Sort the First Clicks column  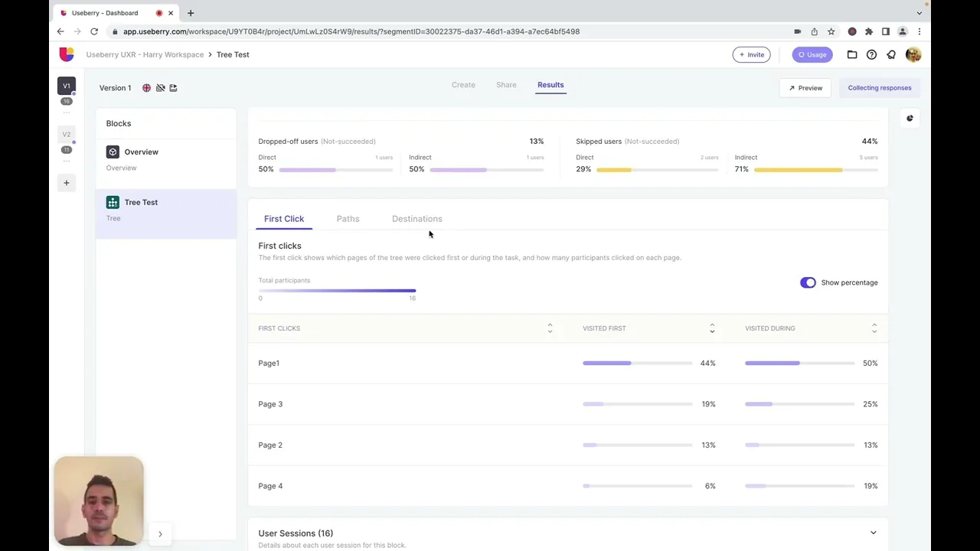coord(550,328)
